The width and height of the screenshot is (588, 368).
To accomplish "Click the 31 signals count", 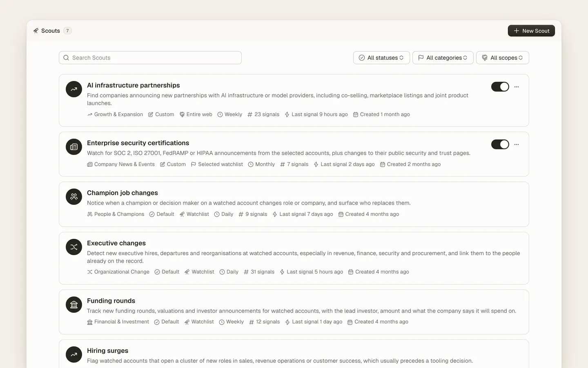I will (x=263, y=272).
